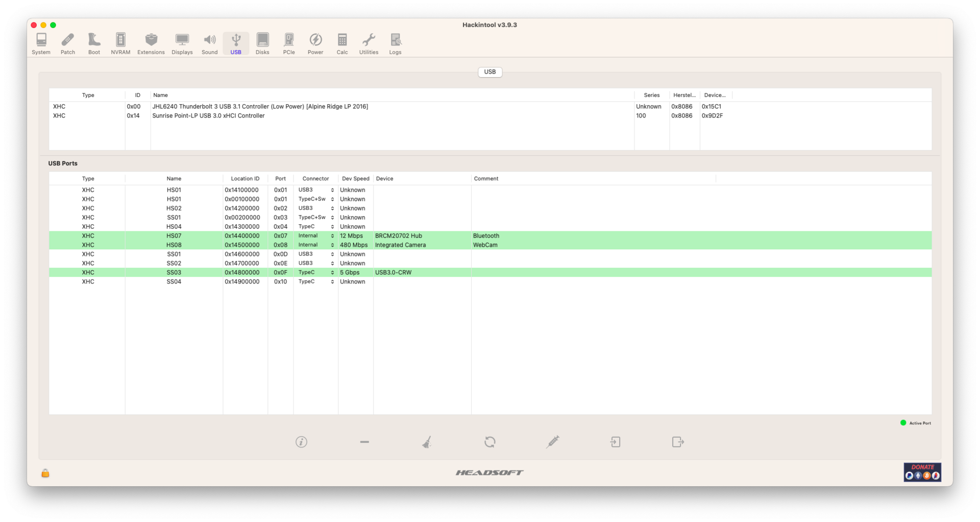Open the Utilities section

tap(369, 44)
